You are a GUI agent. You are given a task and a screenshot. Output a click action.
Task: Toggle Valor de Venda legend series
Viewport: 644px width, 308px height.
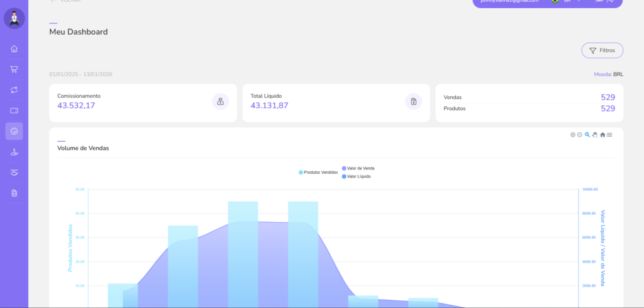[360, 168]
